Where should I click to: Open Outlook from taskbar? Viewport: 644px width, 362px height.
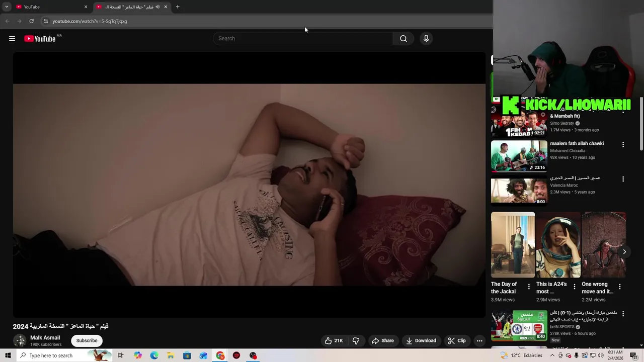click(x=203, y=355)
